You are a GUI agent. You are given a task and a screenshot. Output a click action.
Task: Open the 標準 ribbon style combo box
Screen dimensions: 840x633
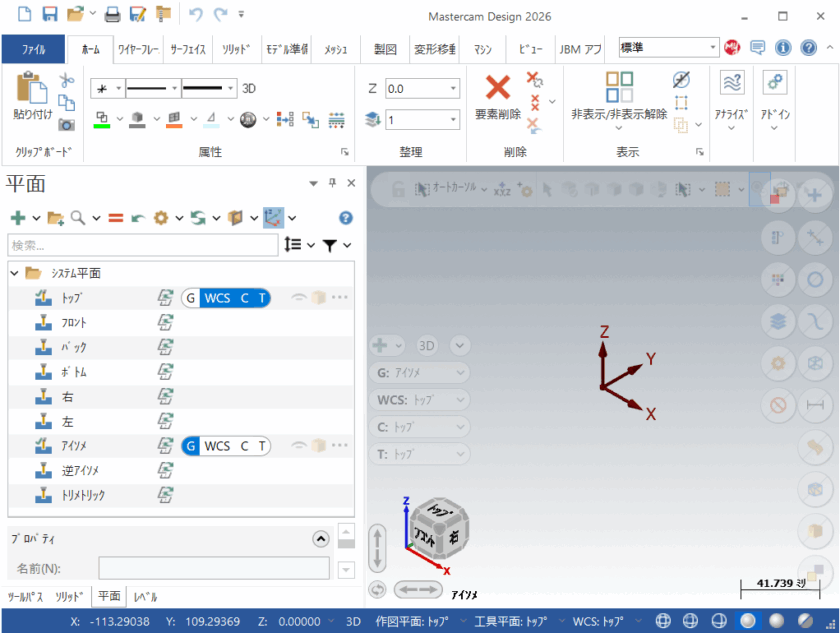(x=712, y=47)
